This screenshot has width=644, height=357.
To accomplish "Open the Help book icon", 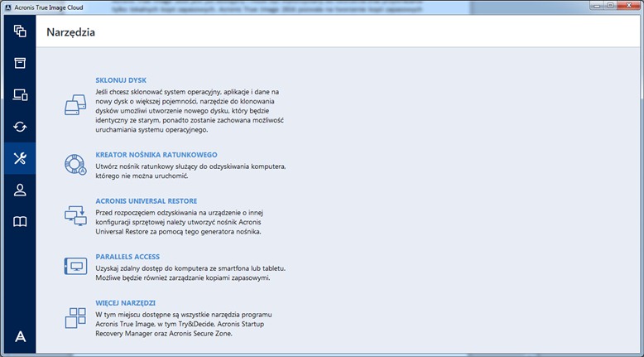I will coord(20,222).
